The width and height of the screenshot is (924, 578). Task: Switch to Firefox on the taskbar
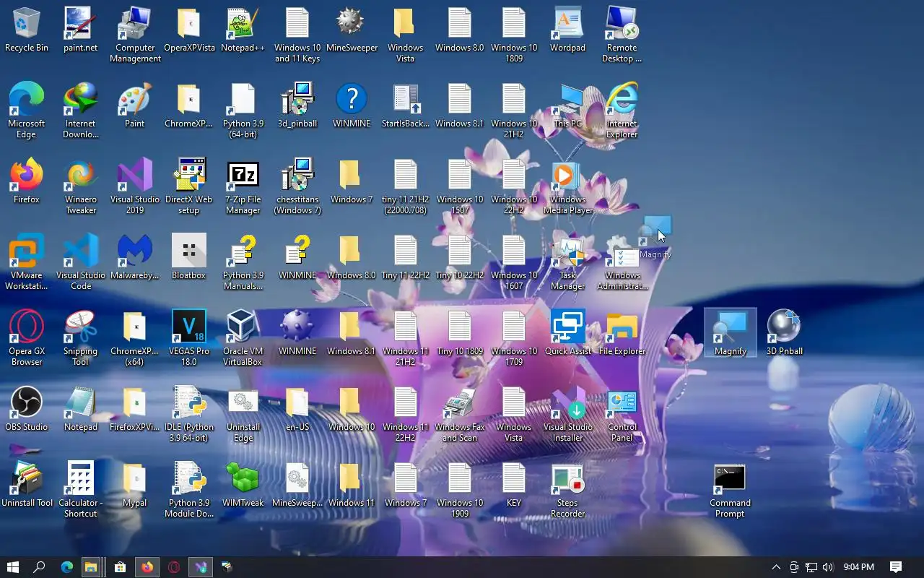[x=147, y=567]
